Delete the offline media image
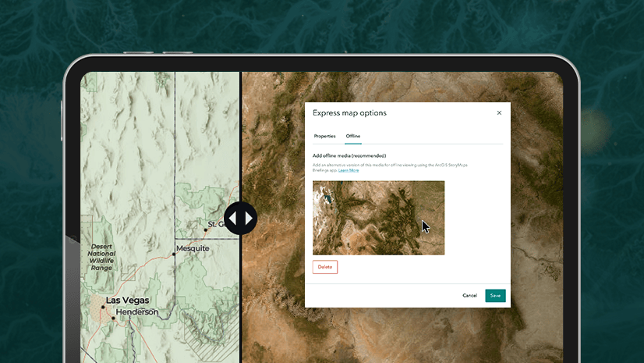 325,267
